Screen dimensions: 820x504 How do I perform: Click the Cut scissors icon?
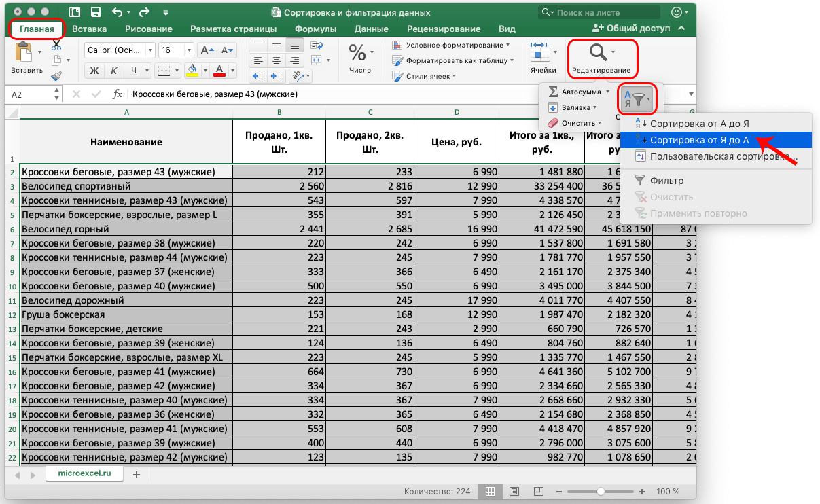tap(56, 45)
